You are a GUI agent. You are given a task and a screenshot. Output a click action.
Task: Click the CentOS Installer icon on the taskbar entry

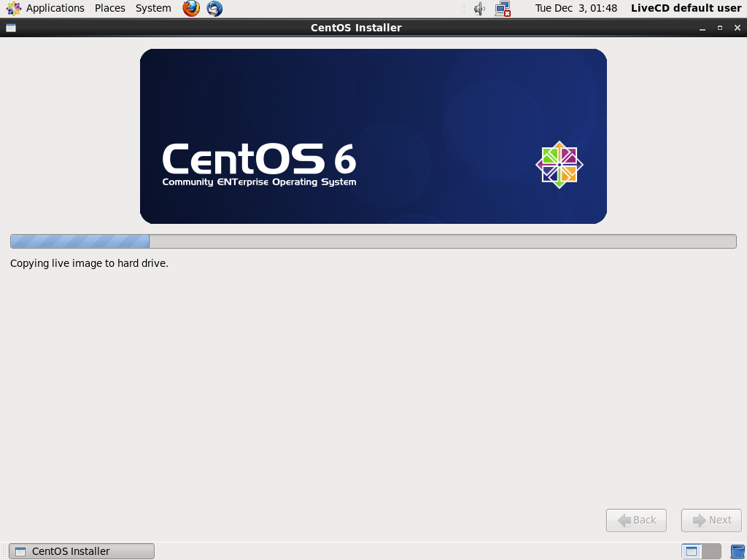22,551
